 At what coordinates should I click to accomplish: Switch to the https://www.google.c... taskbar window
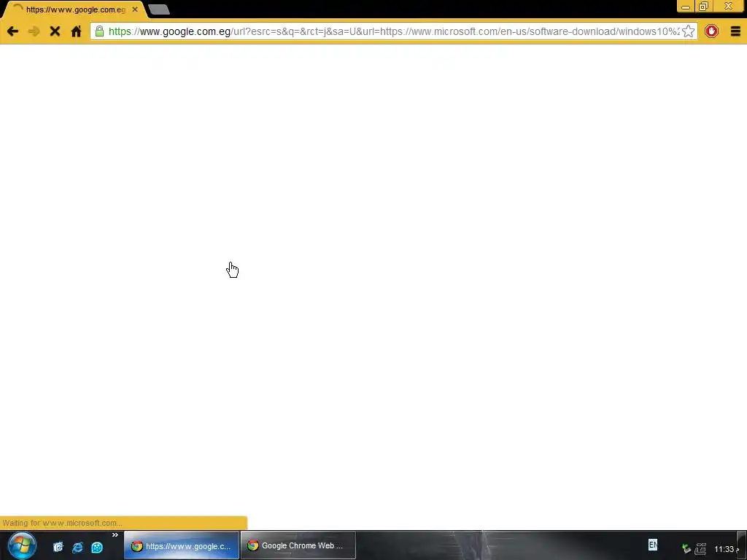point(182,545)
